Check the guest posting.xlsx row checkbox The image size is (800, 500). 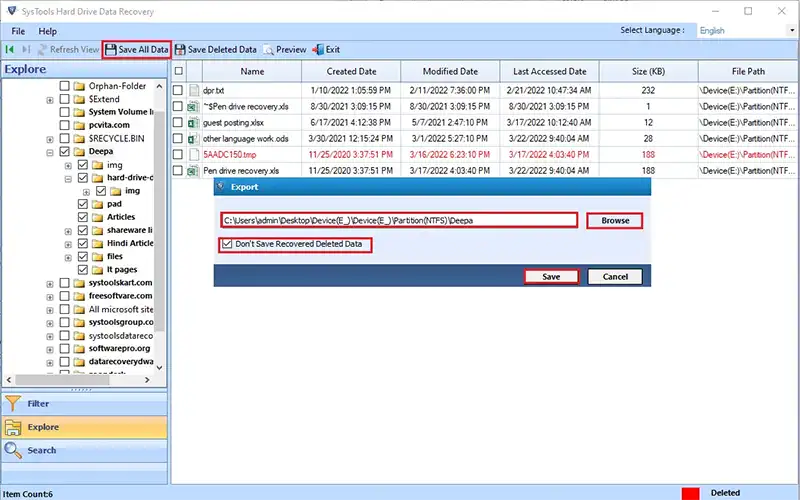(178, 122)
